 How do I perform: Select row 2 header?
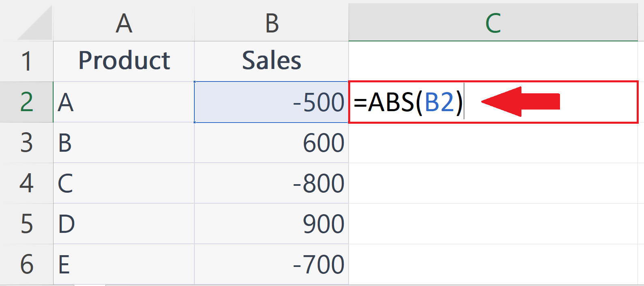point(26,102)
